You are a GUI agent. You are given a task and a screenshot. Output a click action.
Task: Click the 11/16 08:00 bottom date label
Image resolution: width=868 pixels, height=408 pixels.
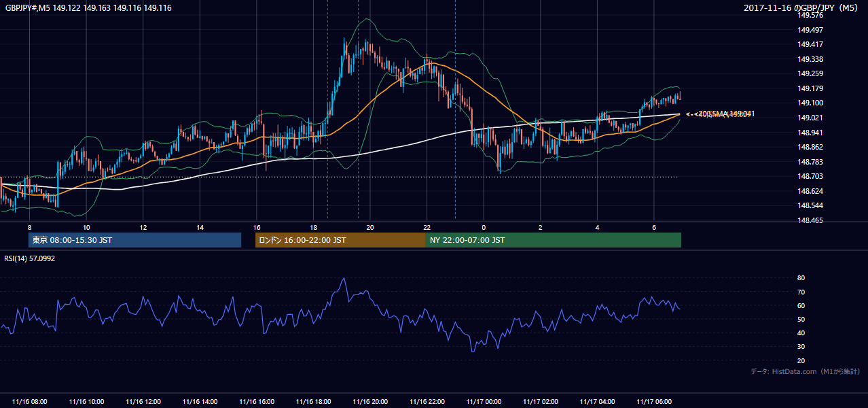[29, 402]
